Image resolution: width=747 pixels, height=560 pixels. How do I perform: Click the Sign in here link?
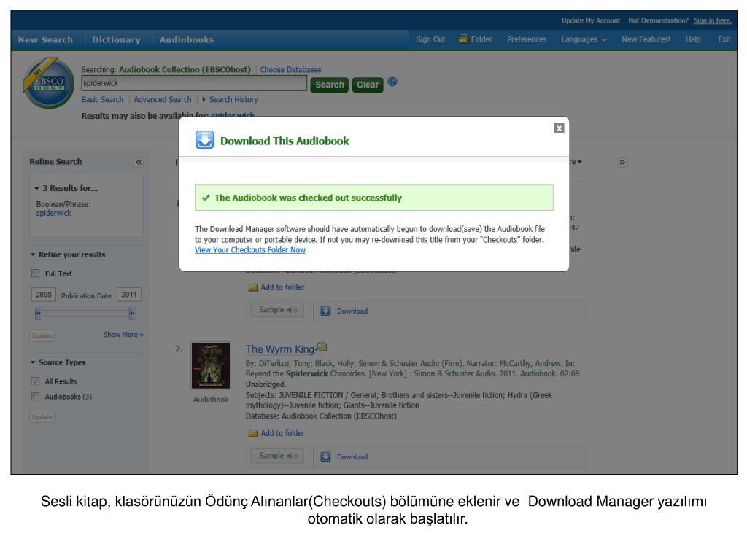(712, 20)
